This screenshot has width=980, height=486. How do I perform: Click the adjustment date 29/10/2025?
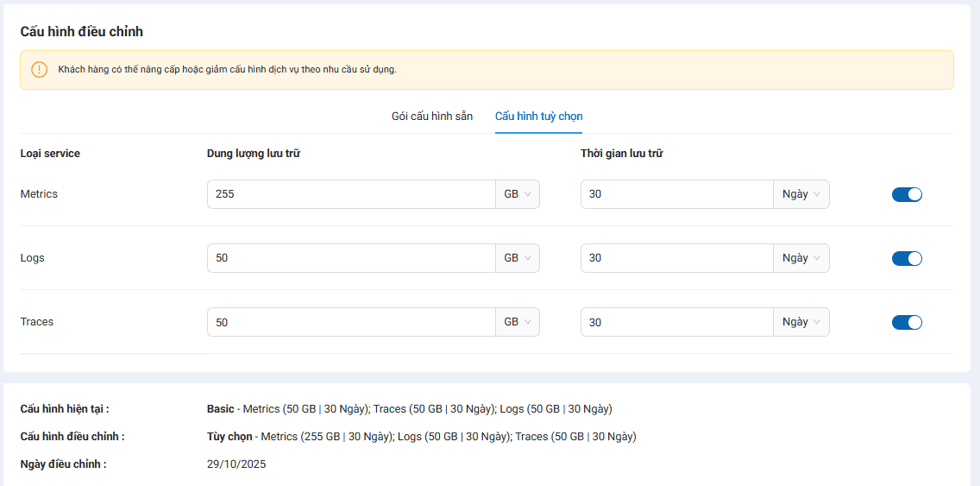point(236,464)
